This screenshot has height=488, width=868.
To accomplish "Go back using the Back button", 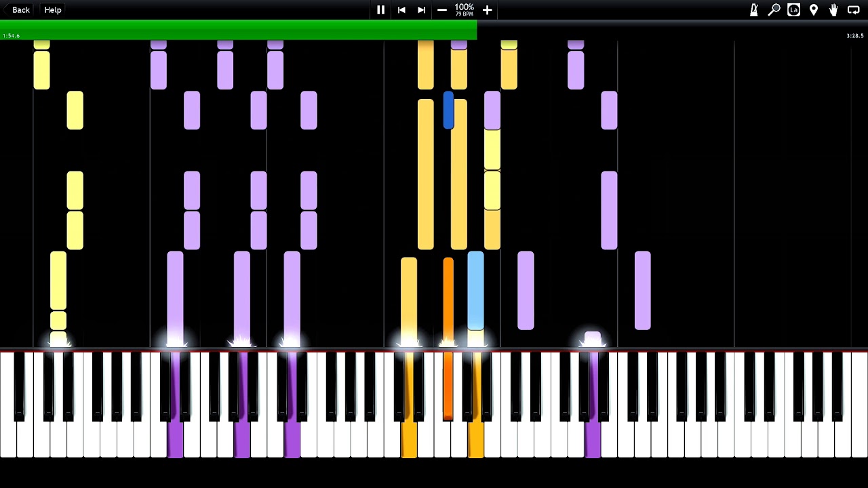I will [x=17, y=9].
